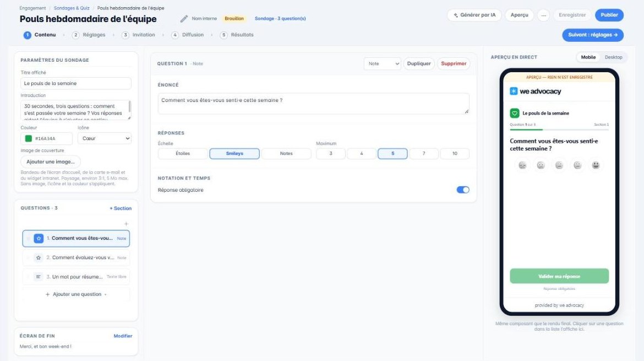
Task: Choose the Smileys scale option
Action: [234, 154]
